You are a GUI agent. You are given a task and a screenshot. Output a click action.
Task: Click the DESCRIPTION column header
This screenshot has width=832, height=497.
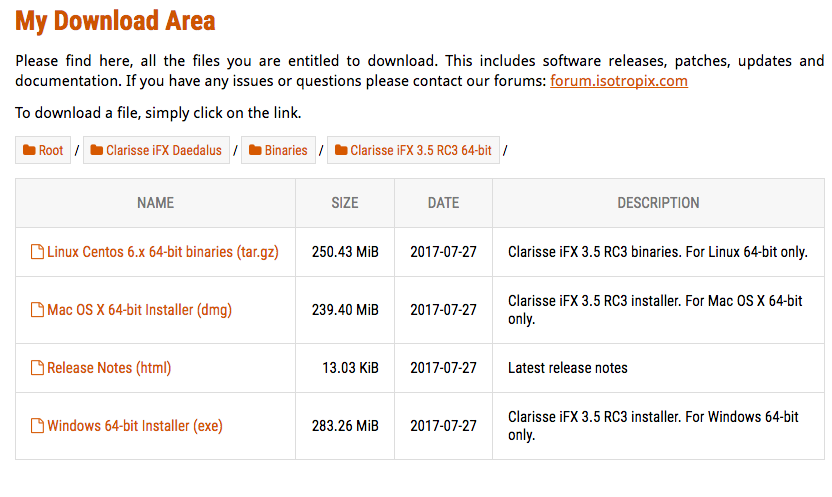658,203
